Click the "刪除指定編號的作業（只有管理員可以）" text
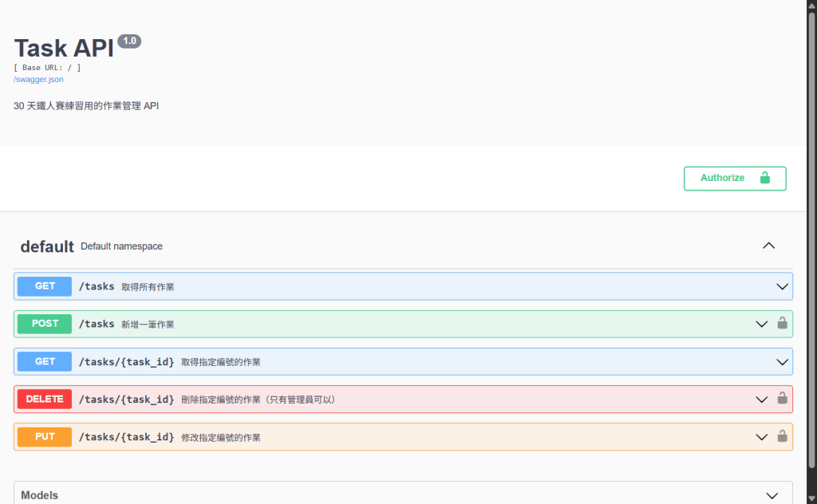Screen dimensions: 817x504 pos(259,400)
